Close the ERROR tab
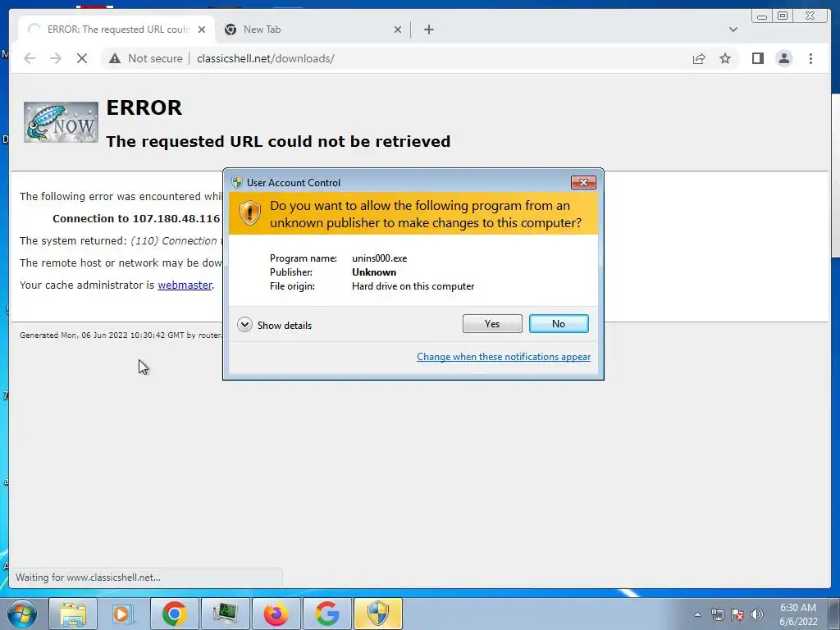840x630 pixels. pos(202,30)
